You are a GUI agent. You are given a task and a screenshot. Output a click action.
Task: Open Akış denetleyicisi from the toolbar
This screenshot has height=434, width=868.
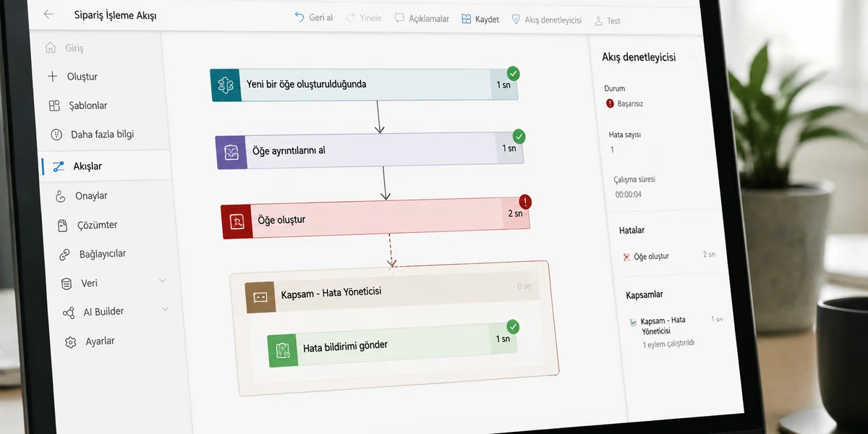click(x=546, y=20)
